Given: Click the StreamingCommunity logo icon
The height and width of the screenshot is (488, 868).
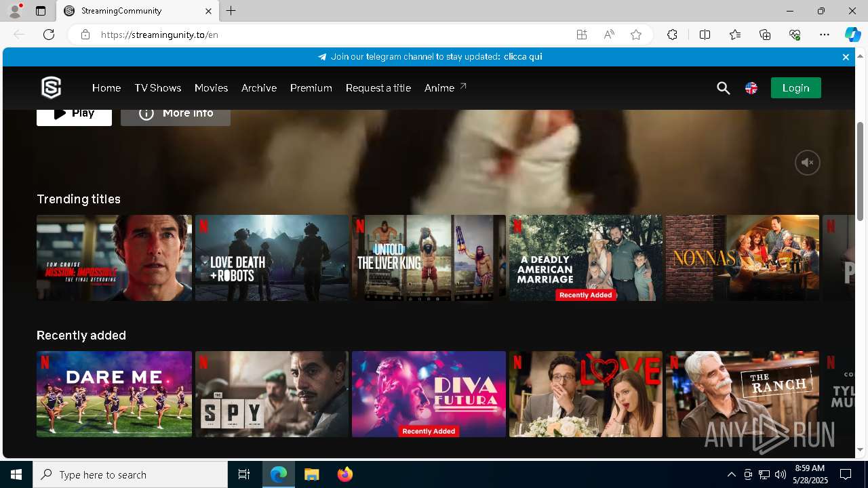Looking at the screenshot, I should [x=52, y=87].
